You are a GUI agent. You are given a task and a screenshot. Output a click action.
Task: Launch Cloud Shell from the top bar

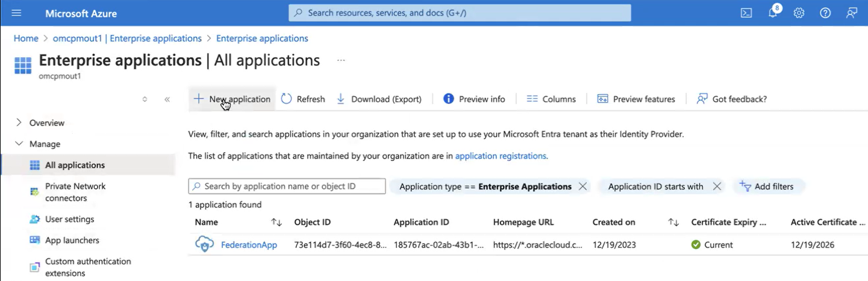(746, 13)
